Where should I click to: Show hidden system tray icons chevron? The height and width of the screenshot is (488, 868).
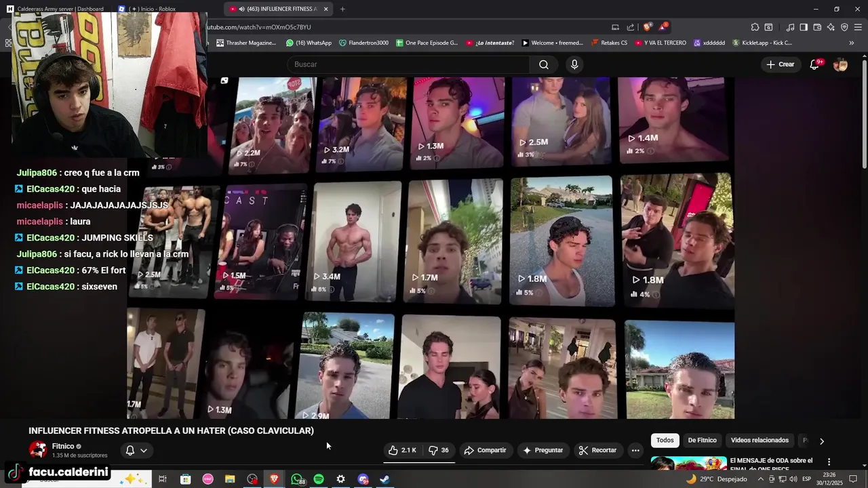(760, 479)
